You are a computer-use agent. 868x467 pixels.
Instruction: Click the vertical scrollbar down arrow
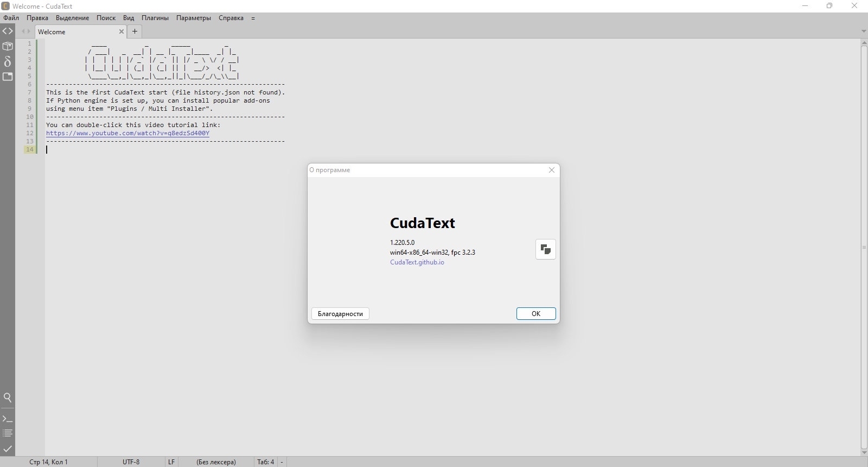tap(864, 452)
